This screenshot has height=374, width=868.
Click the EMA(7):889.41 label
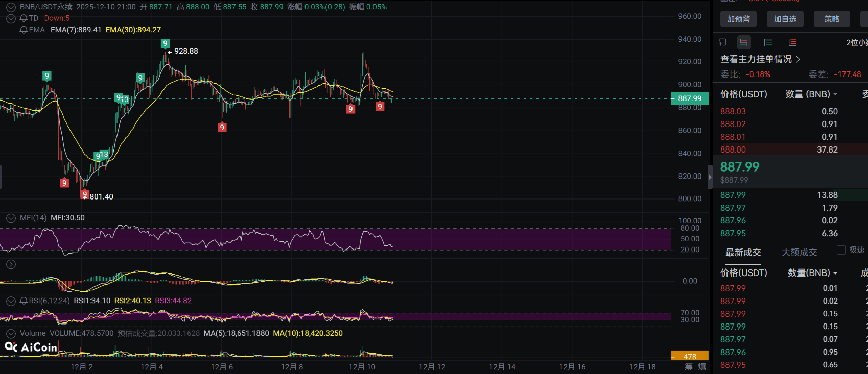[x=76, y=30]
